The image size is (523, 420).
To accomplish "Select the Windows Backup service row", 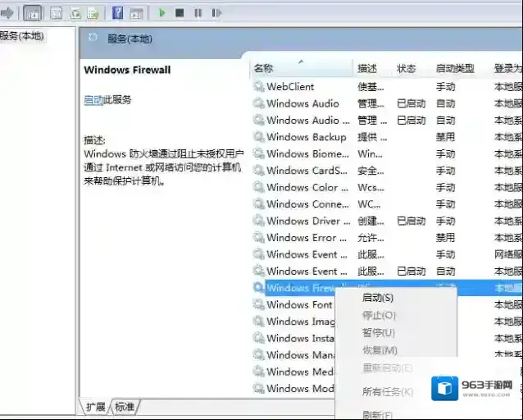I will [x=306, y=137].
